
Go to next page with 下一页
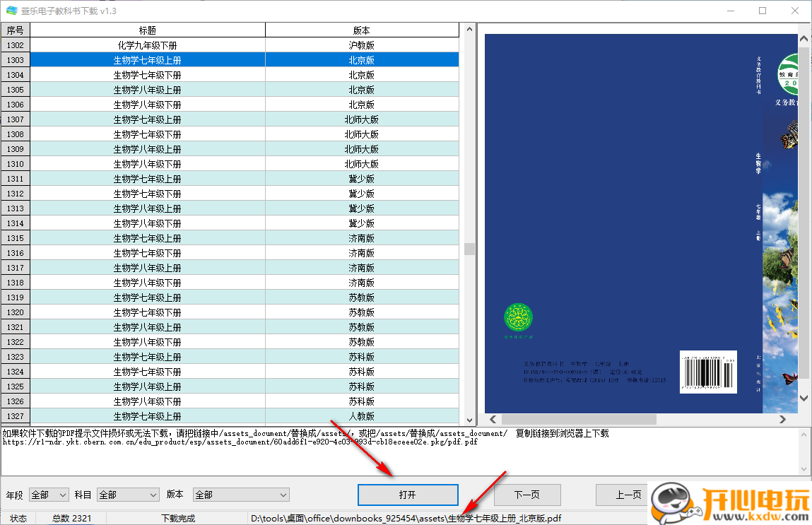[527, 495]
